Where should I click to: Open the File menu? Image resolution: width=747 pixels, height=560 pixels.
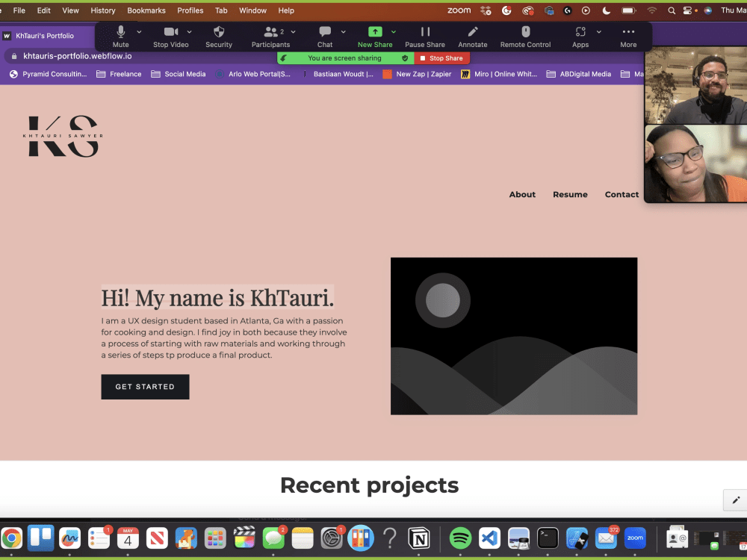pyautogui.click(x=19, y=10)
